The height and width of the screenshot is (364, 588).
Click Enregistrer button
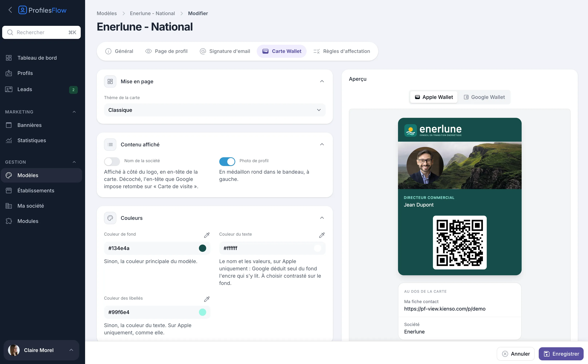(x=561, y=354)
